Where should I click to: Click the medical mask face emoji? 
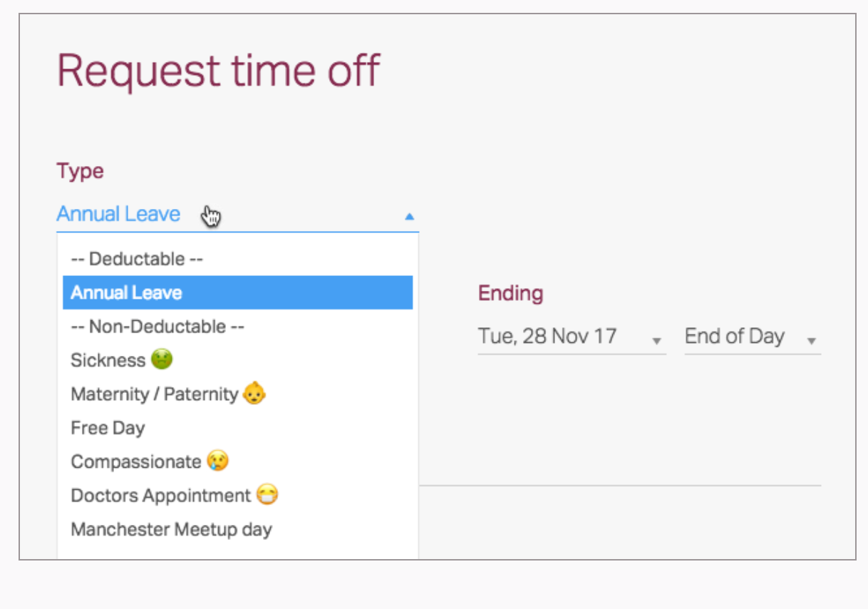(267, 494)
